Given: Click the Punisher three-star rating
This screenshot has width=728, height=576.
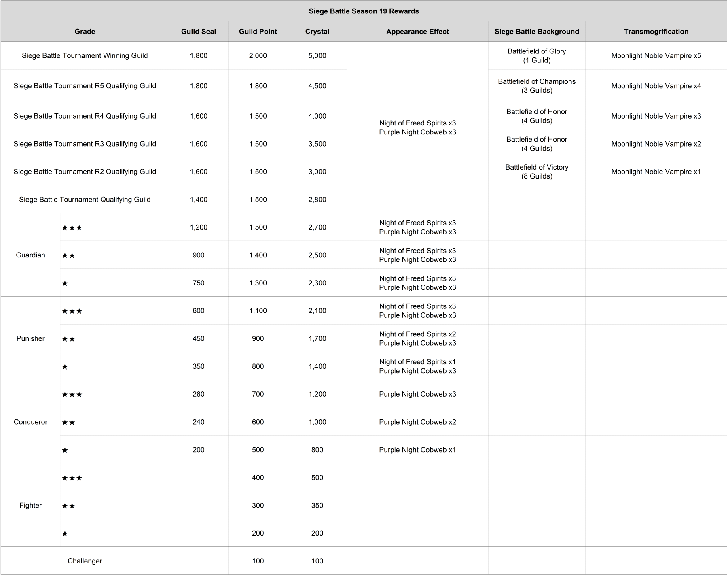Looking at the screenshot, I should pyautogui.click(x=72, y=311).
